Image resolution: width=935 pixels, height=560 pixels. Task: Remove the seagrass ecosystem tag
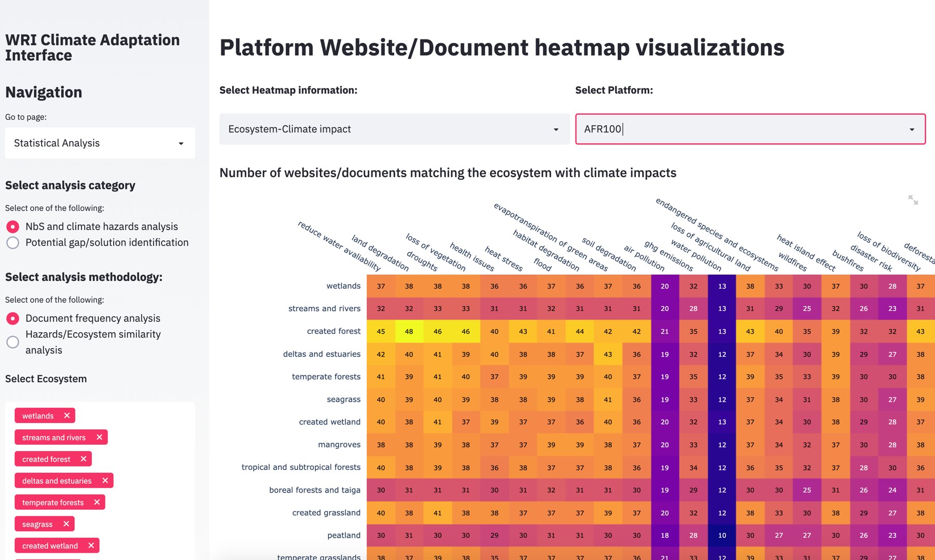click(x=66, y=524)
